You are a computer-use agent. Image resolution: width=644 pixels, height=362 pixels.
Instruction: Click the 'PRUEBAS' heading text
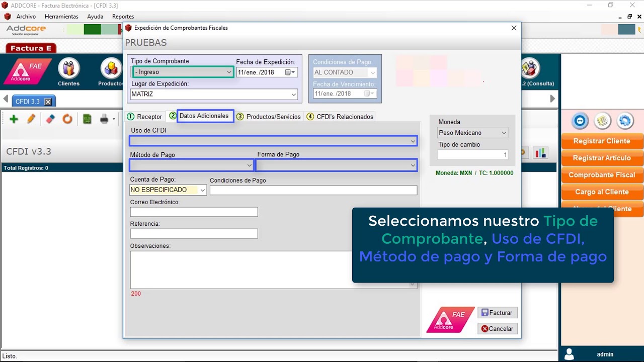(146, 43)
